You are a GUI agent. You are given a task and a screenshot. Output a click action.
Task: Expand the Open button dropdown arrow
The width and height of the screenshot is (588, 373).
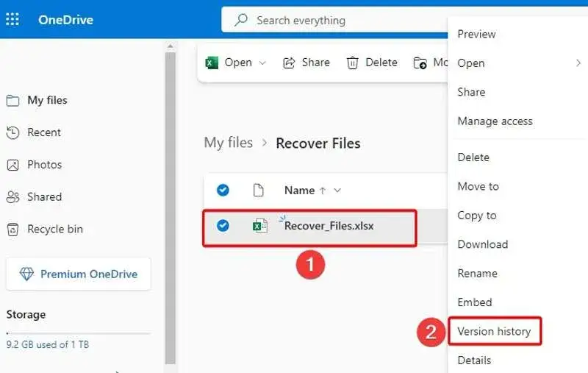click(x=262, y=63)
